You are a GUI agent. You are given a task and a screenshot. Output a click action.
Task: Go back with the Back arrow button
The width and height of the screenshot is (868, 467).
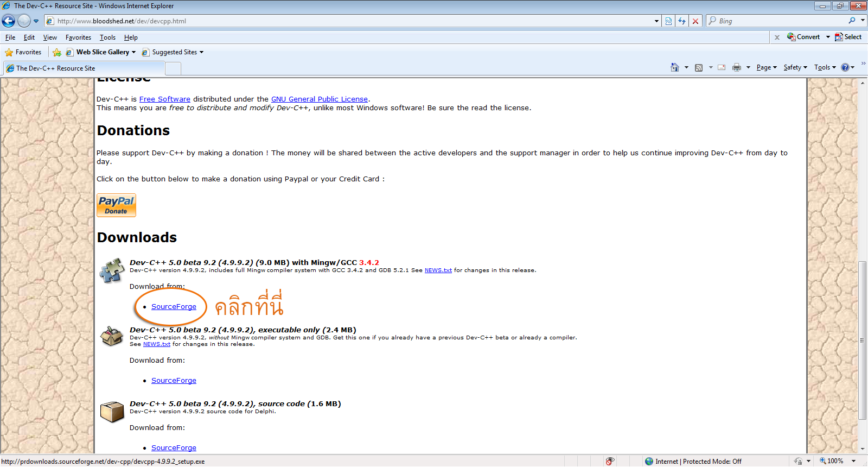point(9,21)
